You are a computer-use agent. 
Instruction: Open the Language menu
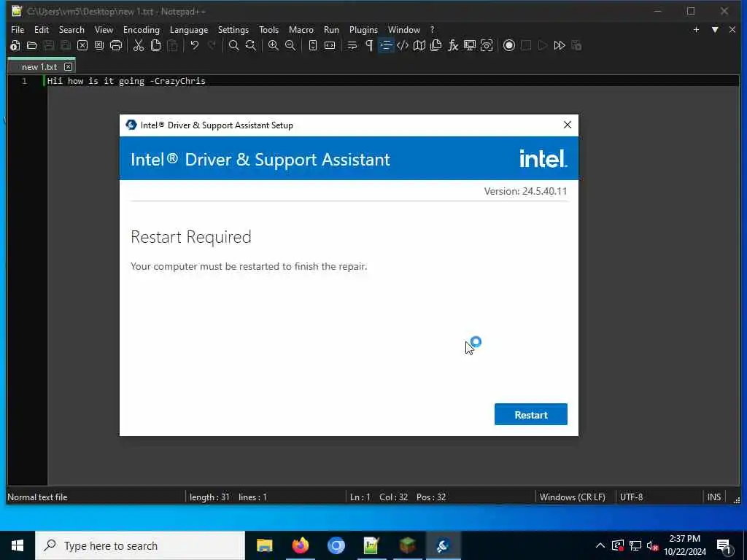click(189, 29)
